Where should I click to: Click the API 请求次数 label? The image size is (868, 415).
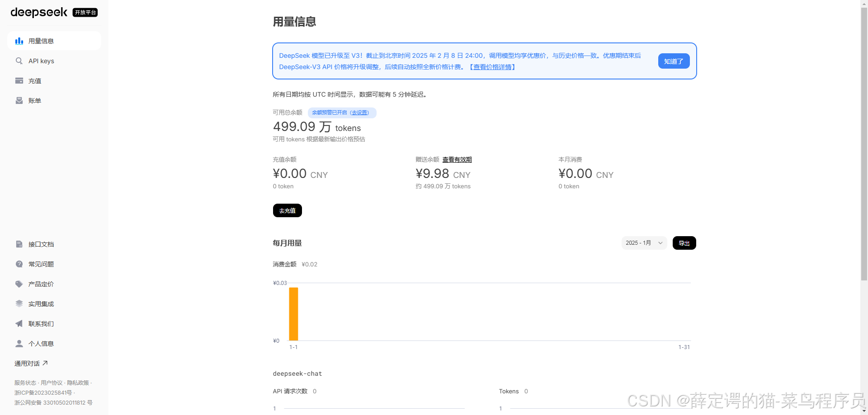click(x=290, y=391)
